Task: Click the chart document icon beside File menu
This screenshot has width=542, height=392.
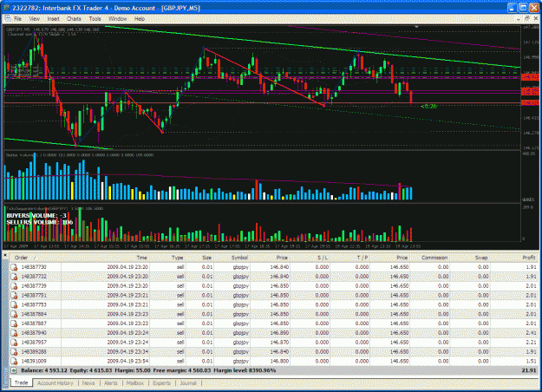Action: pos(8,18)
